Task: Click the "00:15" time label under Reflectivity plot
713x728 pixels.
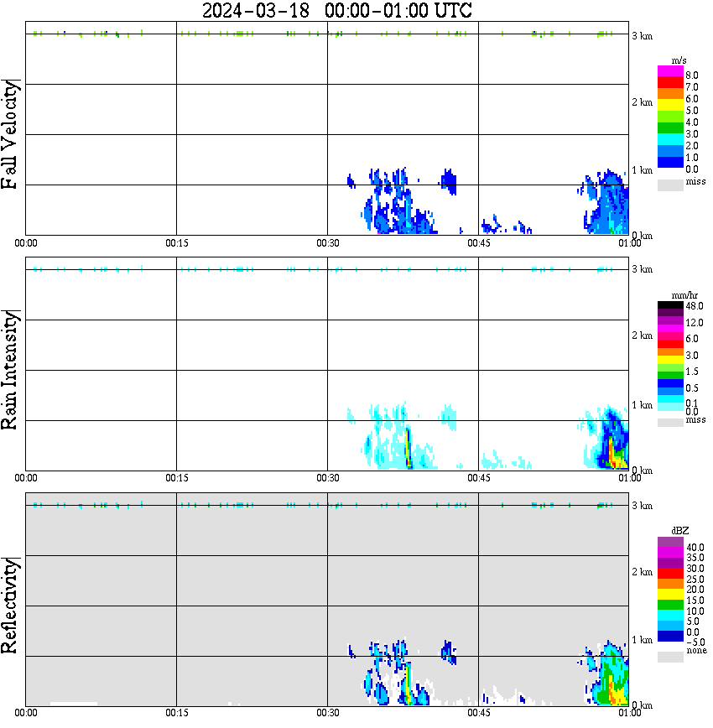Action: [x=176, y=712]
